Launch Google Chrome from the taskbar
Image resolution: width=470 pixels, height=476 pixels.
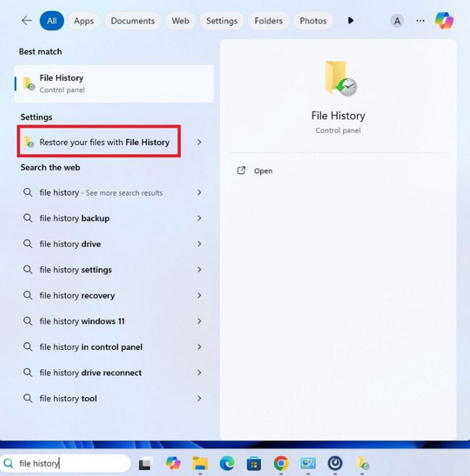[280, 463]
